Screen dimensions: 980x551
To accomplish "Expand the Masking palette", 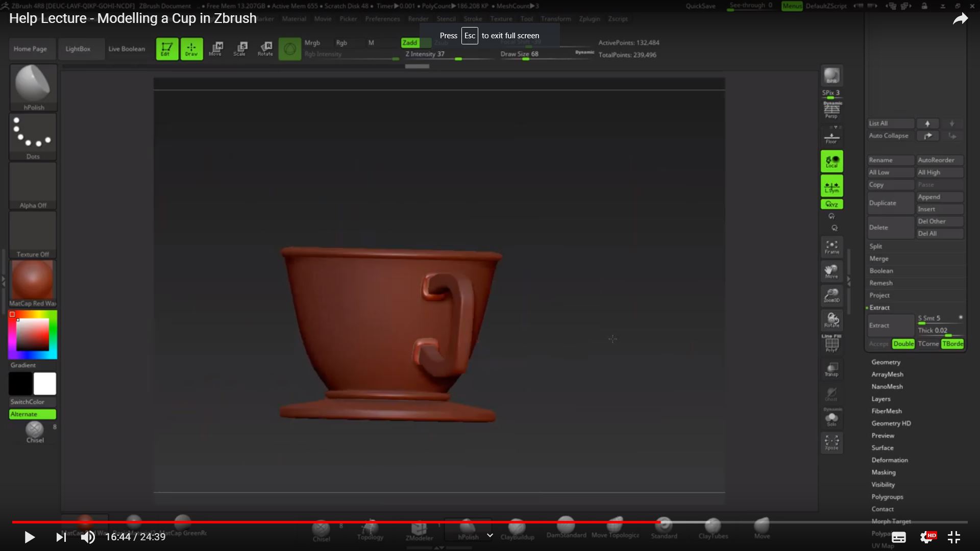I will (x=884, y=472).
